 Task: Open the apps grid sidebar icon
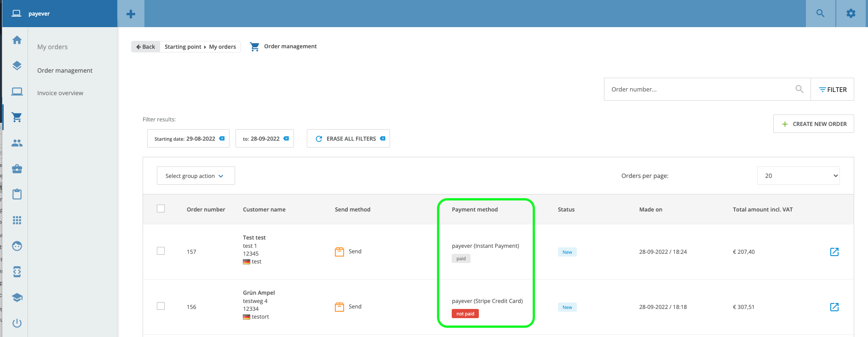(x=17, y=220)
